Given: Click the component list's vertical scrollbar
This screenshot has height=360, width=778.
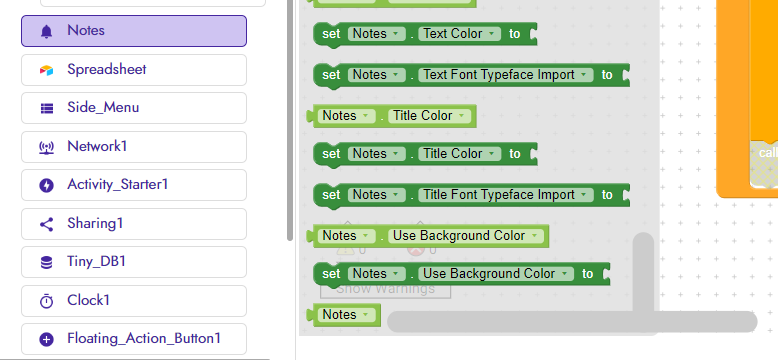Looking at the screenshot, I should pyautogui.click(x=290, y=120).
